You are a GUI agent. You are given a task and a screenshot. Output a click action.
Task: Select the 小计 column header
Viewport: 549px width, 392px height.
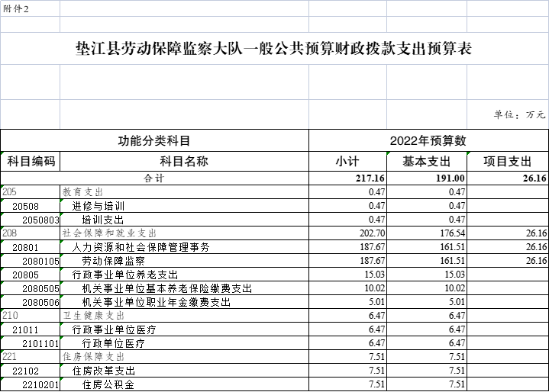347,161
